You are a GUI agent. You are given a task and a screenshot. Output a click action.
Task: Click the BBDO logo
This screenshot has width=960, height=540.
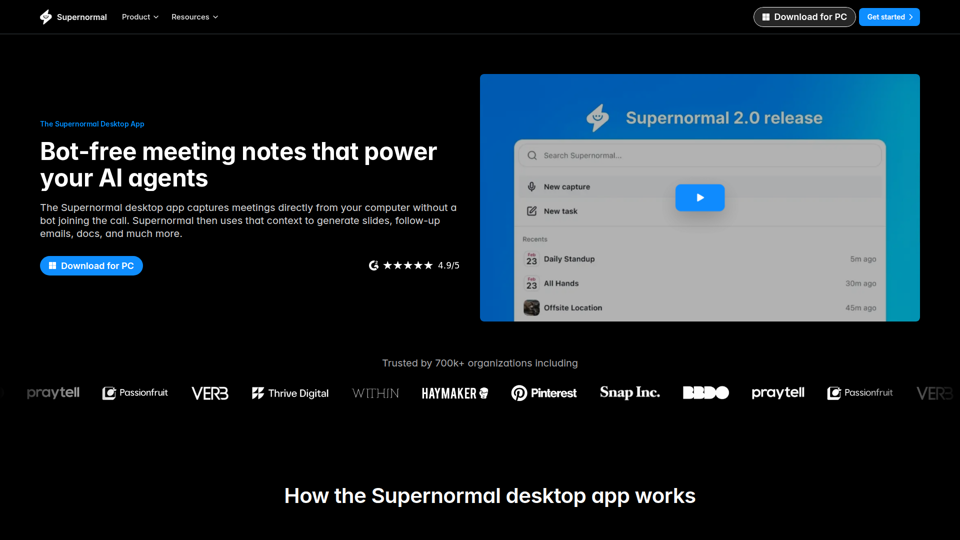(706, 392)
